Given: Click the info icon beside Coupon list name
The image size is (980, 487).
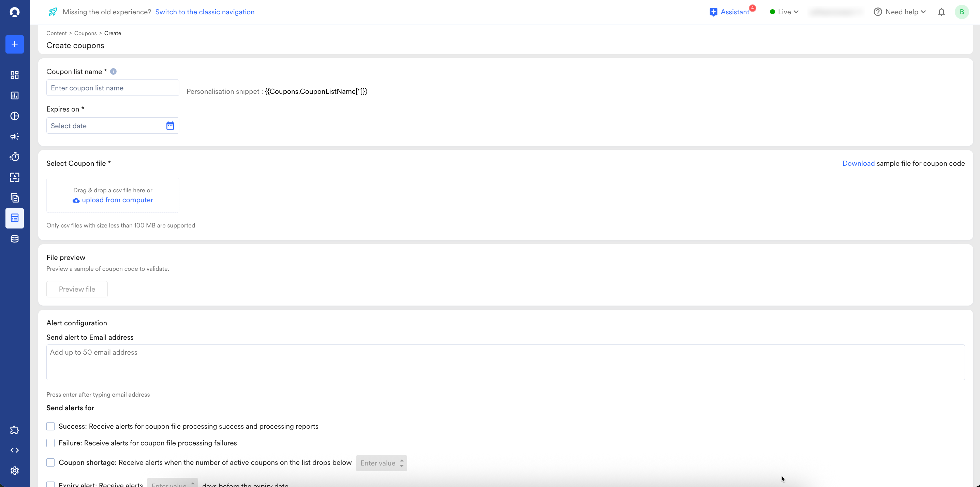Looking at the screenshot, I should (113, 72).
